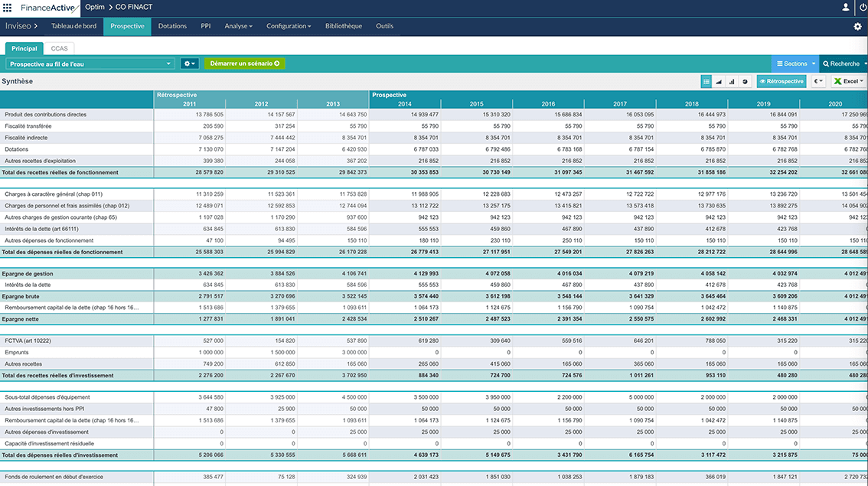The width and height of the screenshot is (868, 486).
Task: Open the scenario gear options dropdown
Action: pos(189,64)
